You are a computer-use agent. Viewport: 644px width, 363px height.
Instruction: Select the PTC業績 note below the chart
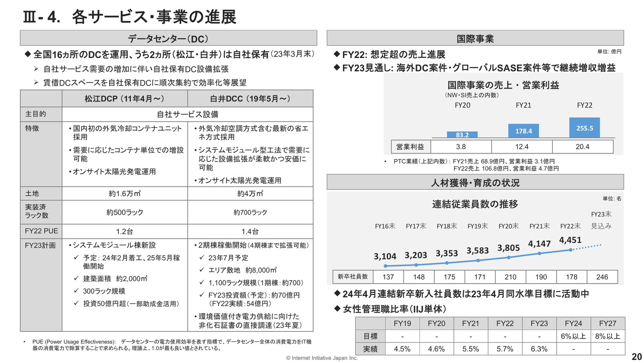click(472, 165)
